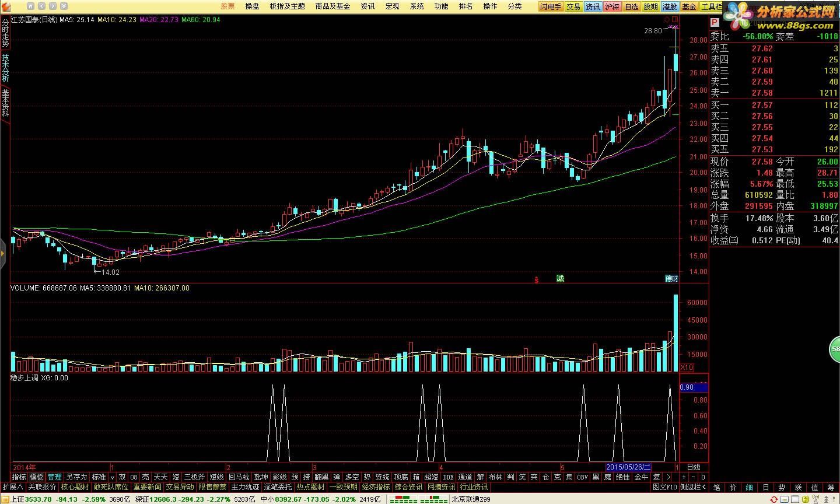The height and width of the screenshot is (504, 840).
Task: Open the 模板 template selector
Action: 36,477
